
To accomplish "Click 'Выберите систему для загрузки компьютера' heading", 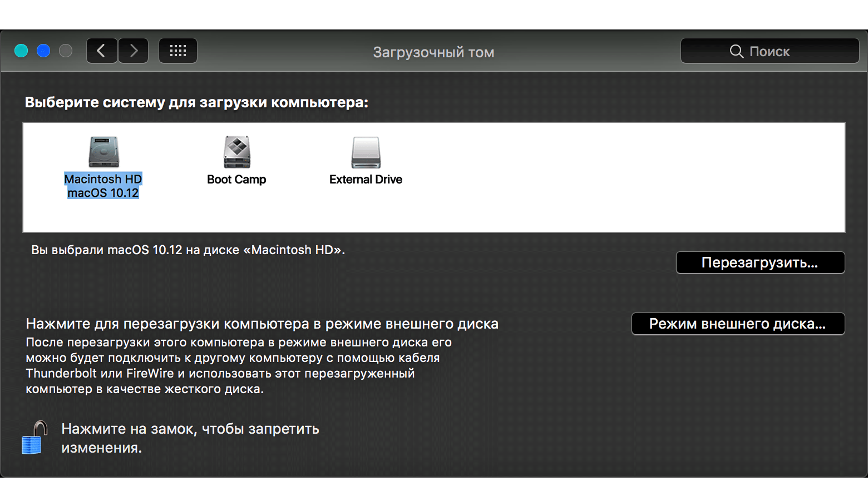I will pyautogui.click(x=196, y=103).
